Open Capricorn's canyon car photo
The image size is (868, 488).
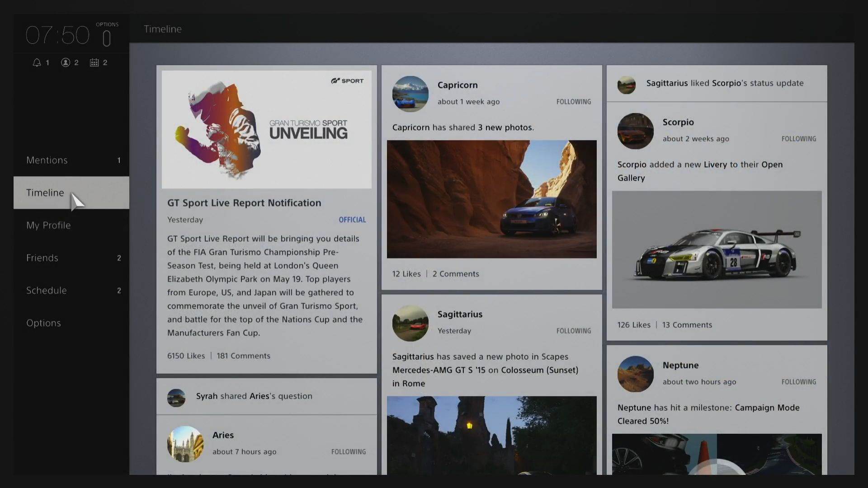(x=492, y=199)
